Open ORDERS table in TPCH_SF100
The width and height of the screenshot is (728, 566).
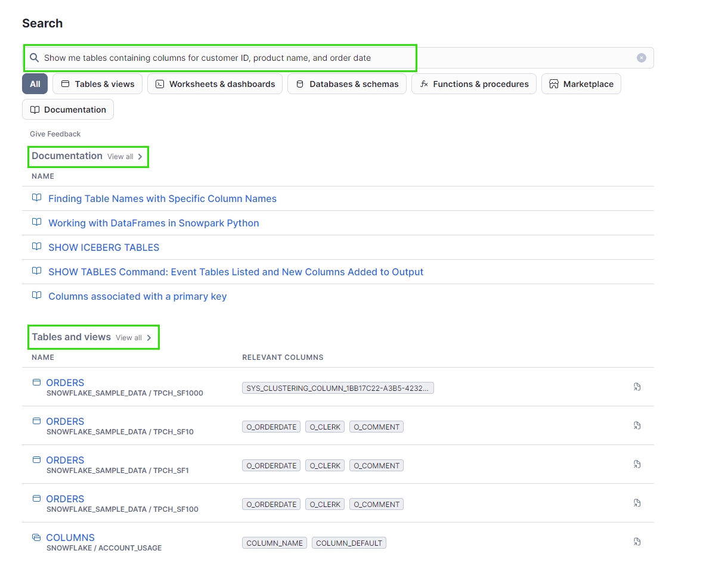(x=65, y=499)
